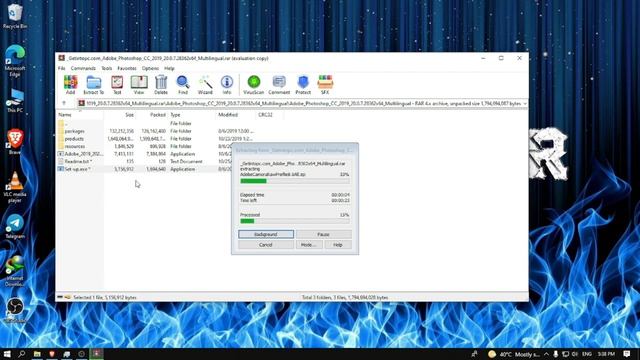This screenshot has height=360, width=640.
Task: Sort file list by Name column
Action: 80,115
